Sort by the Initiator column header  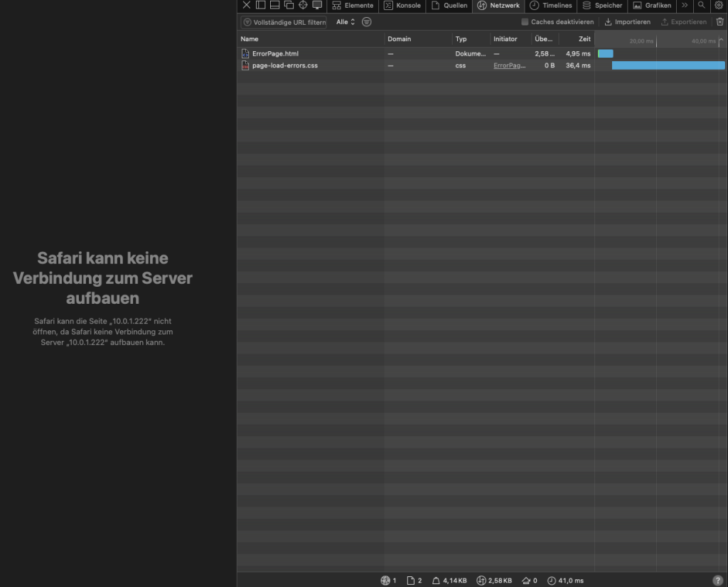[510, 39]
